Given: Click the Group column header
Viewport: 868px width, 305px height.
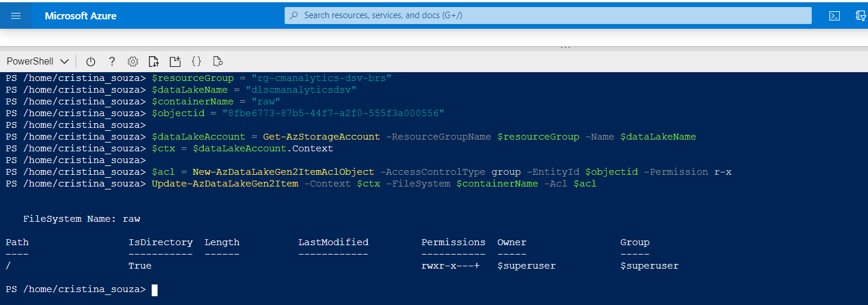Looking at the screenshot, I should tap(635, 242).
